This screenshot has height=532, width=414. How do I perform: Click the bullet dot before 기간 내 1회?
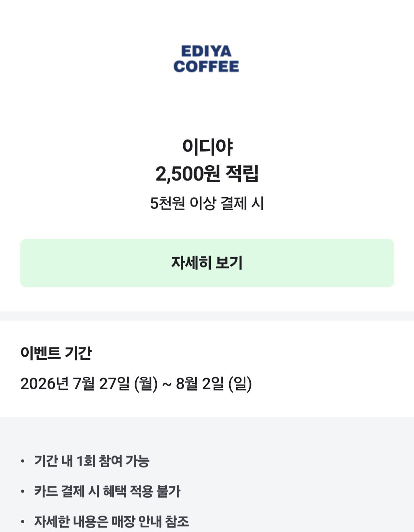[23, 461]
